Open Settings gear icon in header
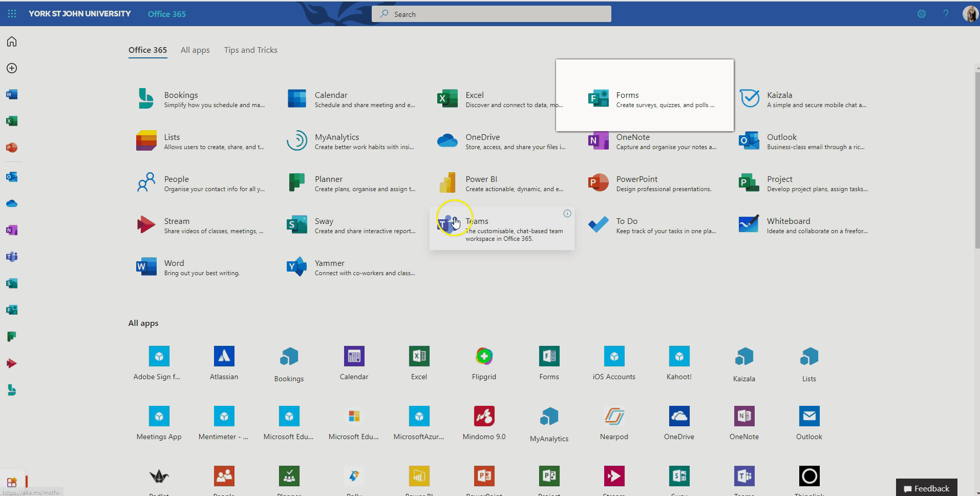Image resolution: width=980 pixels, height=496 pixels. 922,14
